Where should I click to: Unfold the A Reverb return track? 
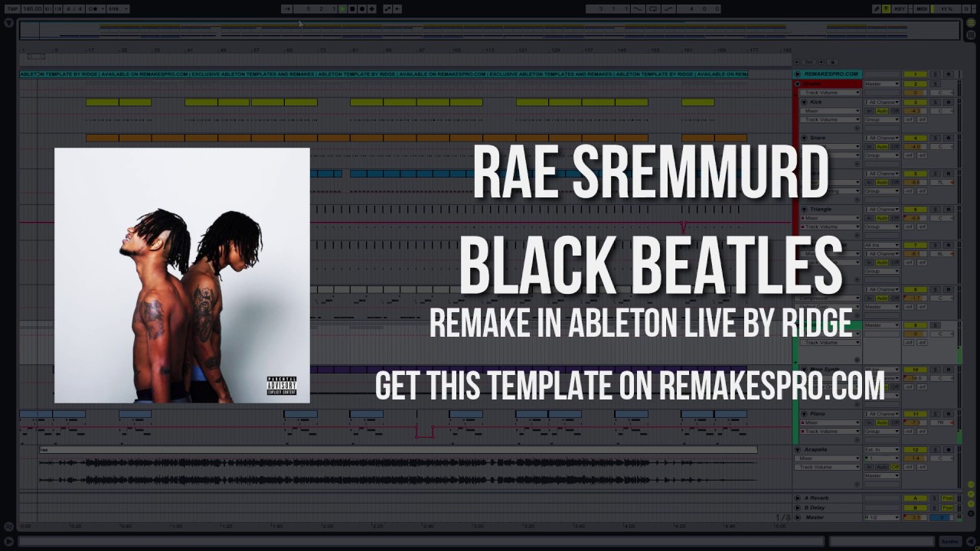[x=797, y=498]
